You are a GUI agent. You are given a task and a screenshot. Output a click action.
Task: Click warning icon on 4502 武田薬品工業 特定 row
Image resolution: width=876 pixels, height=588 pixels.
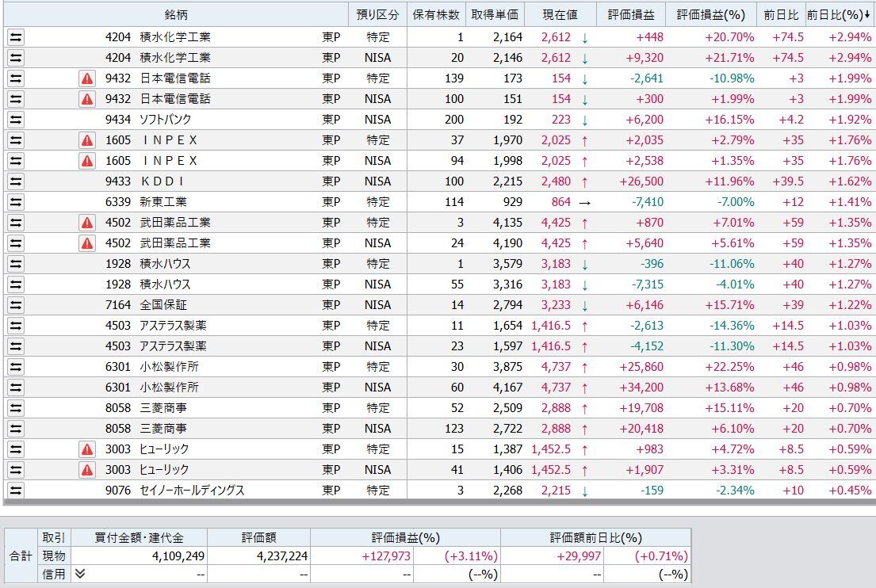pyautogui.click(x=87, y=223)
